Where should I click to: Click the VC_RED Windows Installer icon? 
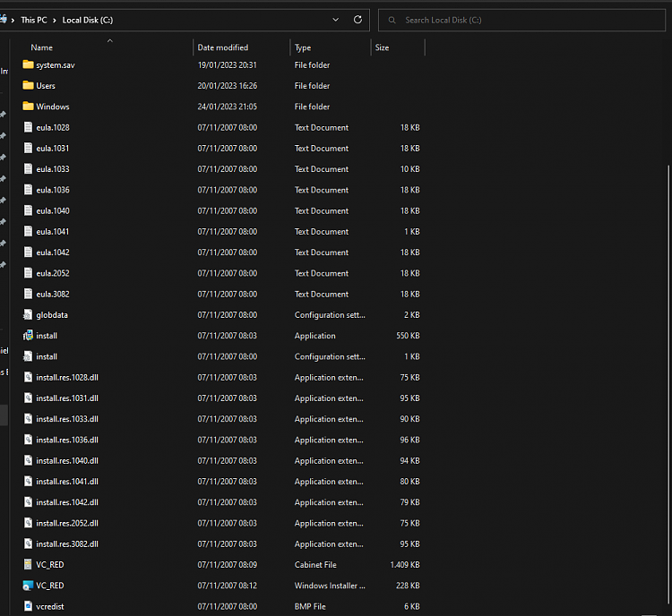(x=28, y=586)
